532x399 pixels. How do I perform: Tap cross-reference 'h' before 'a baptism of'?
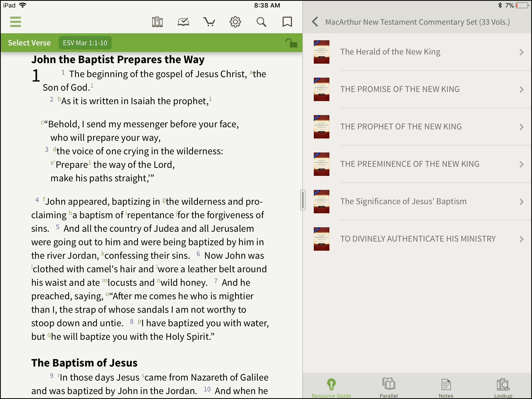[70, 213]
